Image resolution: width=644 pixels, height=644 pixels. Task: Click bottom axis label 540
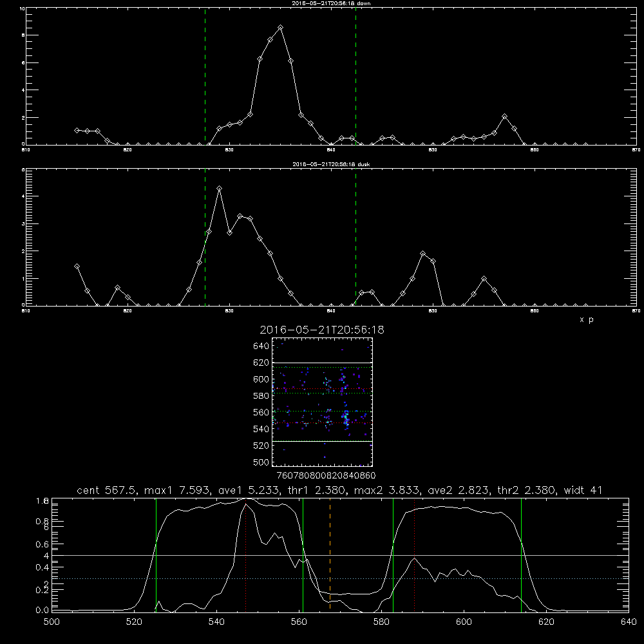tap(216, 622)
